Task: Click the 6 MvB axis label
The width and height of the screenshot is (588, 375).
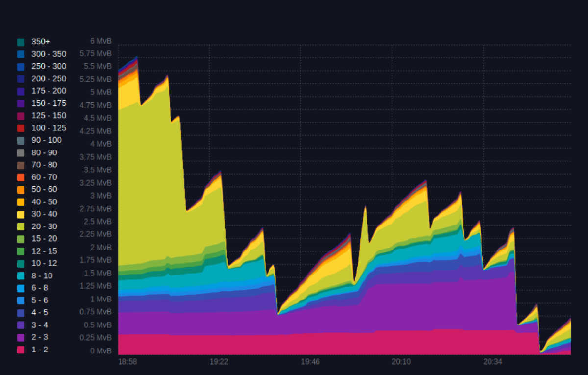Action: click(x=100, y=41)
